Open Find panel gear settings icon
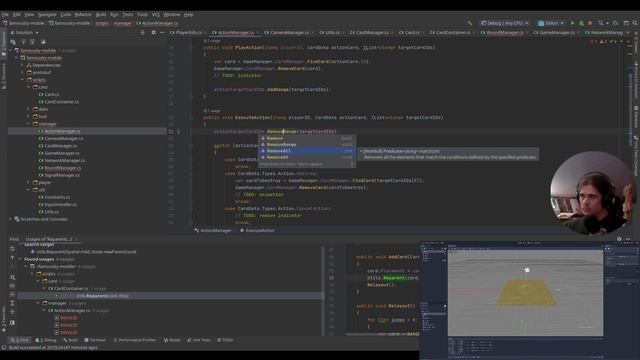The height and width of the screenshot is (360, 640). pos(619,239)
